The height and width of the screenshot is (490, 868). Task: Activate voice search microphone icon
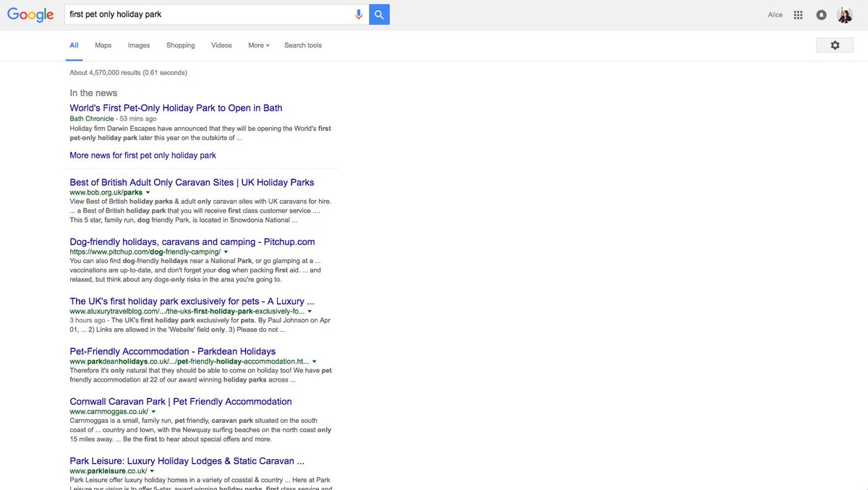pos(359,14)
